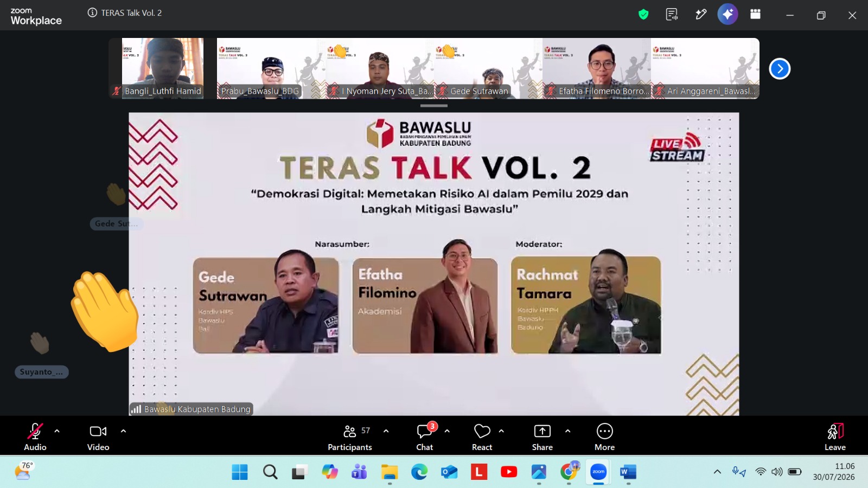This screenshot has width=868, height=488.
Task: Open volume control in system tray
Action: [777, 472]
